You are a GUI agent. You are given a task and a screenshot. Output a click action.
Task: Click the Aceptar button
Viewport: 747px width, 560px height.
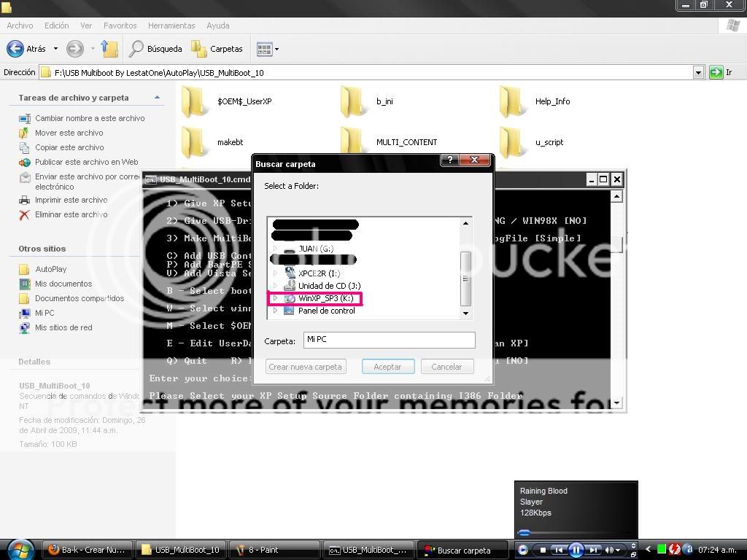pyautogui.click(x=388, y=367)
